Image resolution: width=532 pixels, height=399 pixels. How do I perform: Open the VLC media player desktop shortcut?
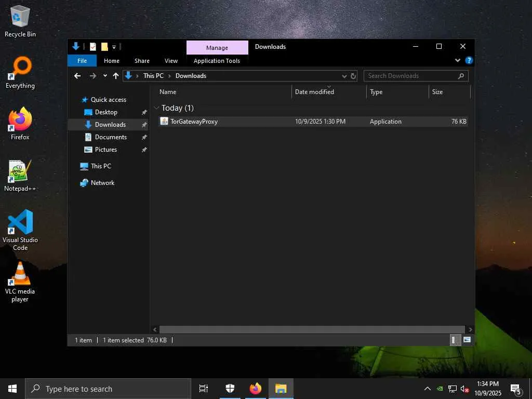(x=20, y=282)
